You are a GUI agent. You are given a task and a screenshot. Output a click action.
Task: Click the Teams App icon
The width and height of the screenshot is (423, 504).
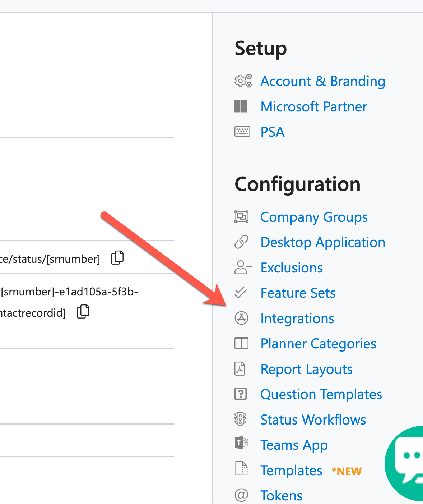click(241, 443)
